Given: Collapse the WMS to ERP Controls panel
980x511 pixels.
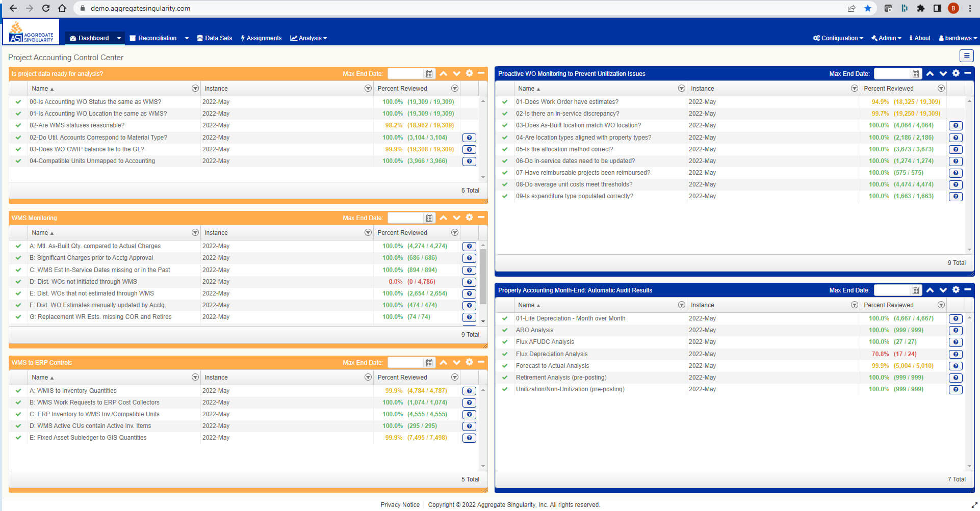Looking at the screenshot, I should pyautogui.click(x=481, y=362).
